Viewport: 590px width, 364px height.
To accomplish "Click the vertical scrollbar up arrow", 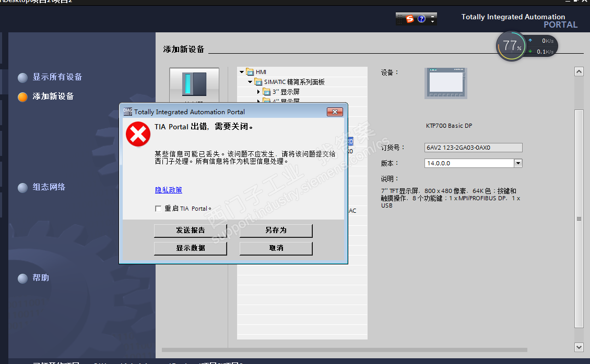I will pos(579,71).
